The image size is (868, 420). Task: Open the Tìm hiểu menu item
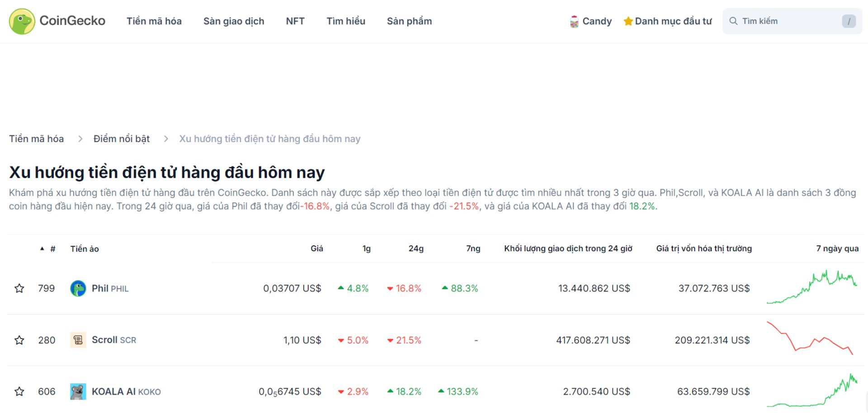tap(346, 21)
